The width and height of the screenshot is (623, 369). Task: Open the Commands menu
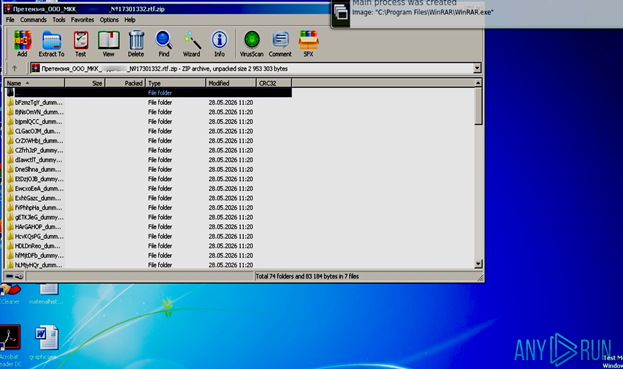[x=33, y=20]
